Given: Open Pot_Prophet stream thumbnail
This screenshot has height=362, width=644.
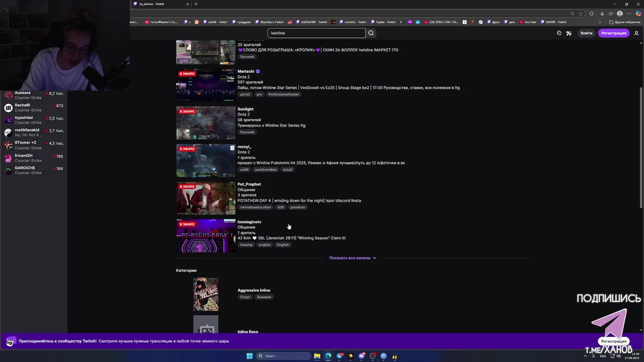Looking at the screenshot, I should point(205,198).
